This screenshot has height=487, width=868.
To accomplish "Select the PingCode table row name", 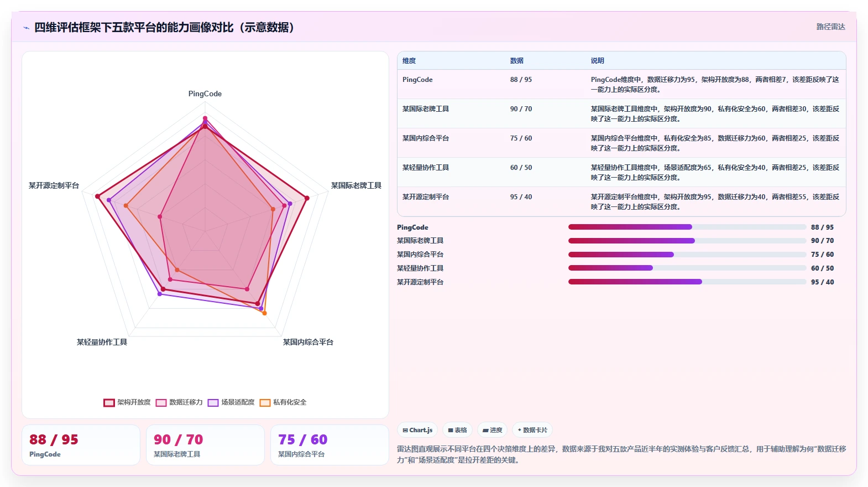I will 417,80.
